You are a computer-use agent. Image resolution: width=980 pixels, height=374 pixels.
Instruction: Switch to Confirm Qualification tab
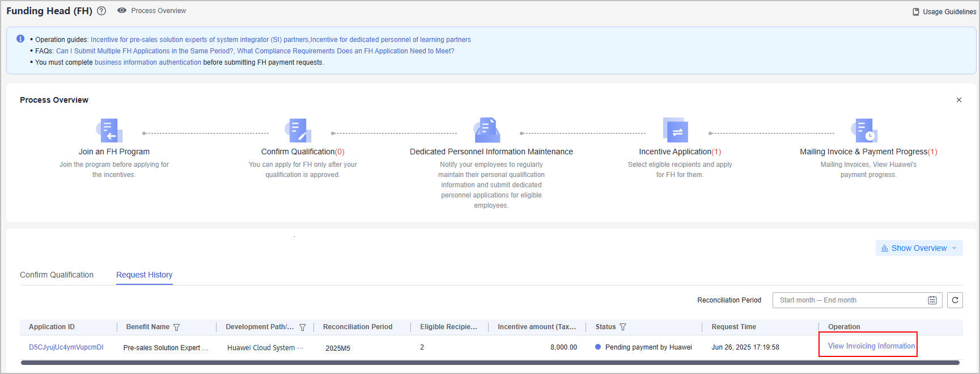point(57,275)
